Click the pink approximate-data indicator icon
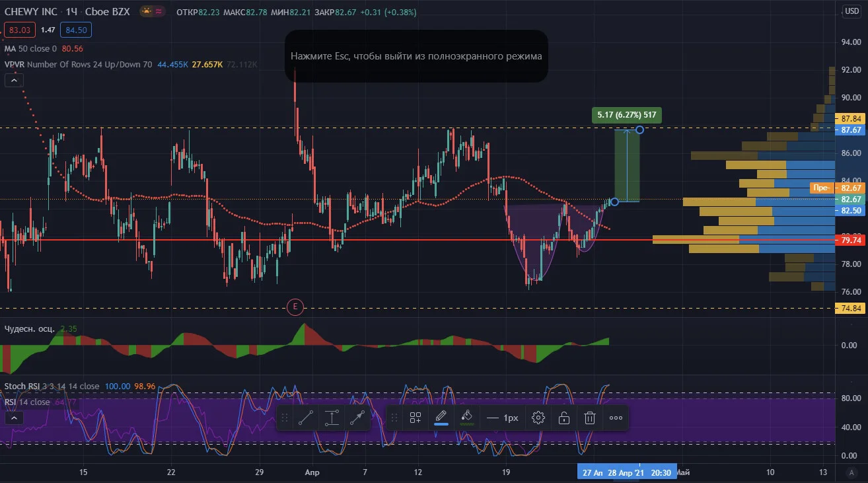Viewport: 868px width, 483px height. pos(159,12)
